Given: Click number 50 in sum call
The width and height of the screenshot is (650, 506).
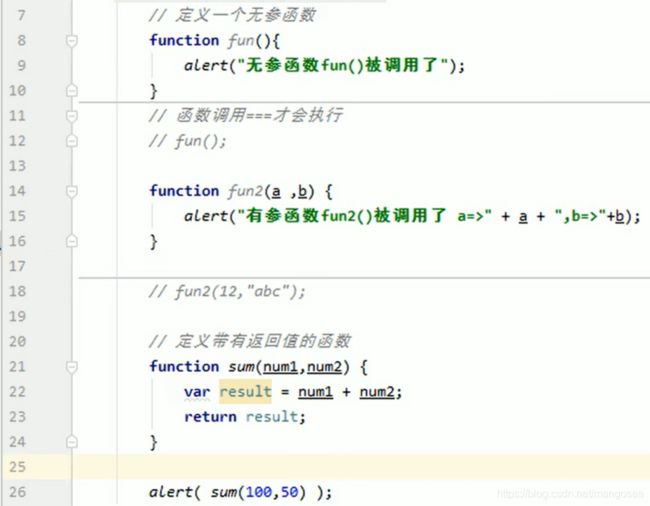Looking at the screenshot, I should pos(290,492).
